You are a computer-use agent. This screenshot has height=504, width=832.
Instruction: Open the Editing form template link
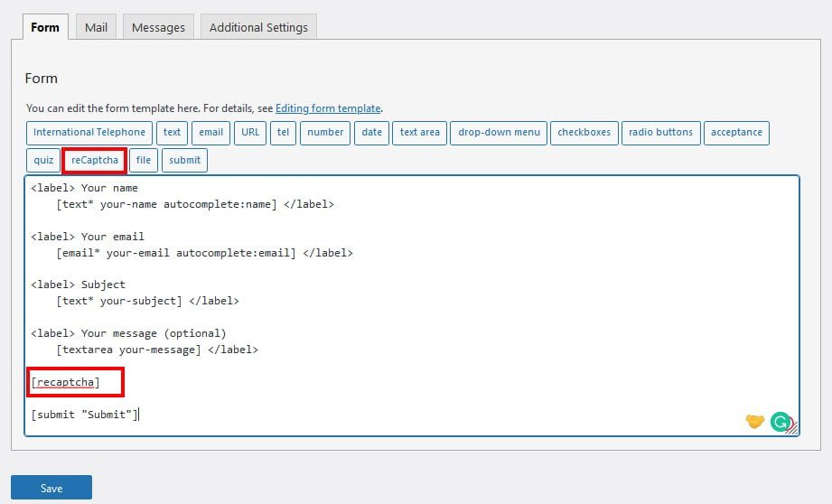click(x=328, y=108)
